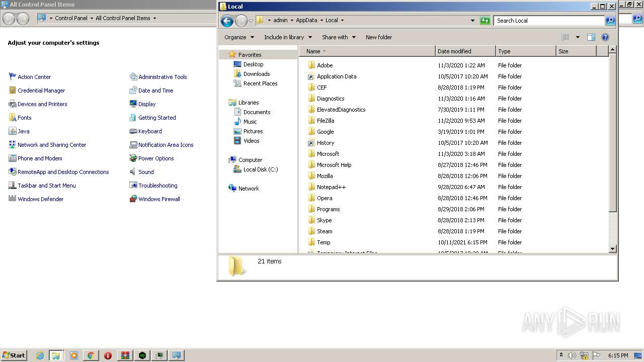The height and width of the screenshot is (362, 644).
Task: Open the Music library
Action: pyautogui.click(x=250, y=122)
